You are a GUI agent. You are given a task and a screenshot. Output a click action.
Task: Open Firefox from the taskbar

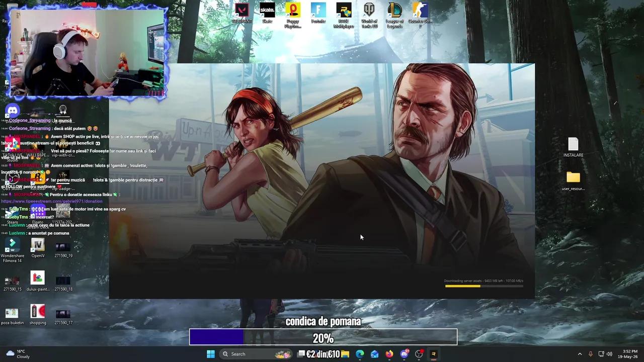(x=389, y=354)
